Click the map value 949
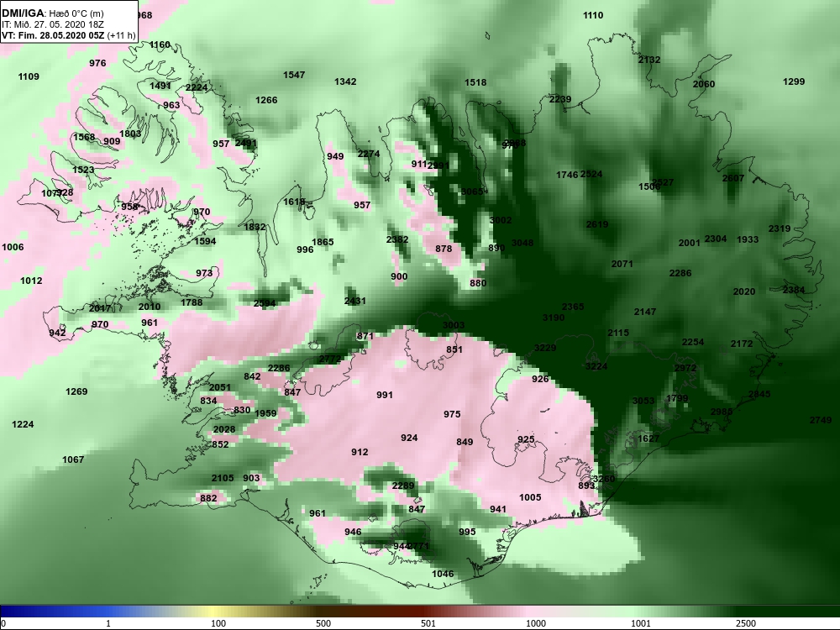Screen dimensions: 840x630 pos(335,156)
